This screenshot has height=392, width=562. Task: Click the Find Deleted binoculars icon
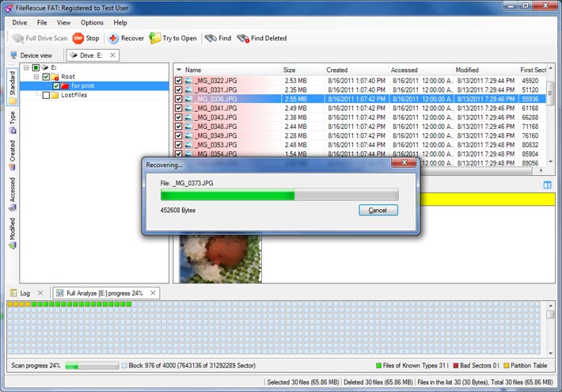pos(243,38)
